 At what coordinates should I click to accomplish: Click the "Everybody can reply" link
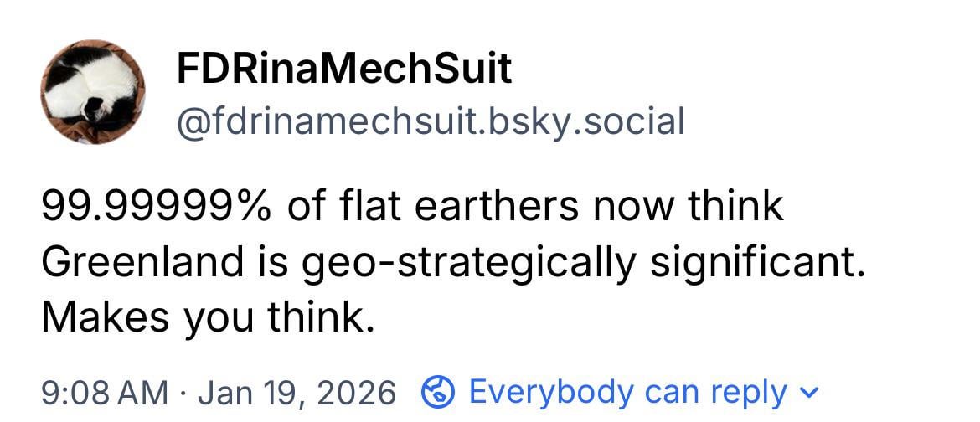point(628,391)
